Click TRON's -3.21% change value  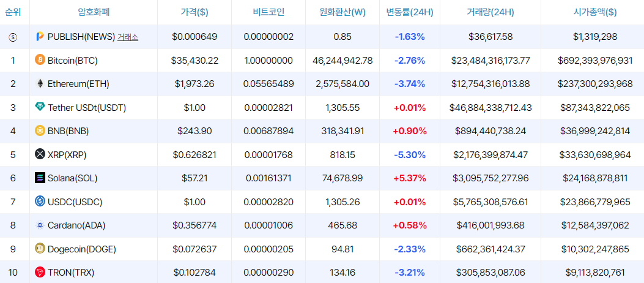click(x=410, y=273)
